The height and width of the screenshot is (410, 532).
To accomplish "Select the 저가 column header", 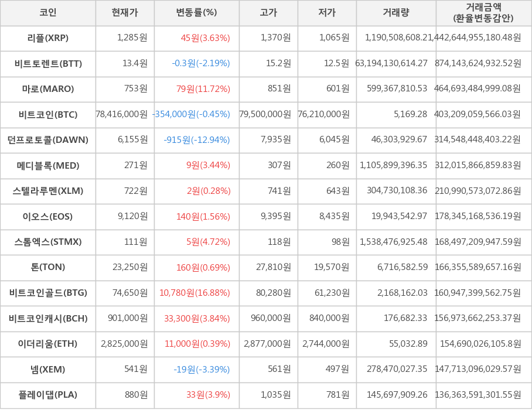I will (x=327, y=13).
